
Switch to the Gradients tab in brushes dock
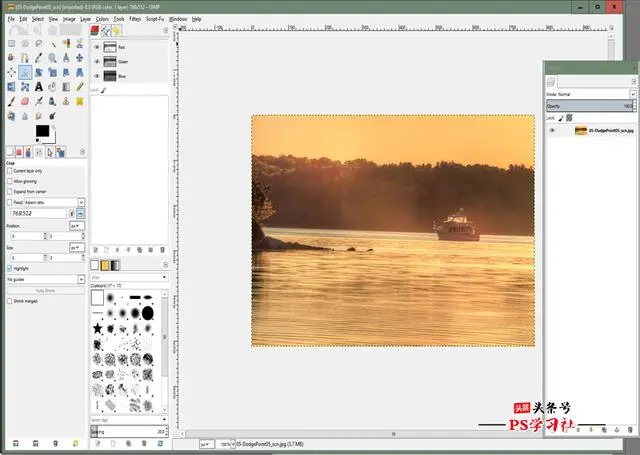tap(116, 265)
